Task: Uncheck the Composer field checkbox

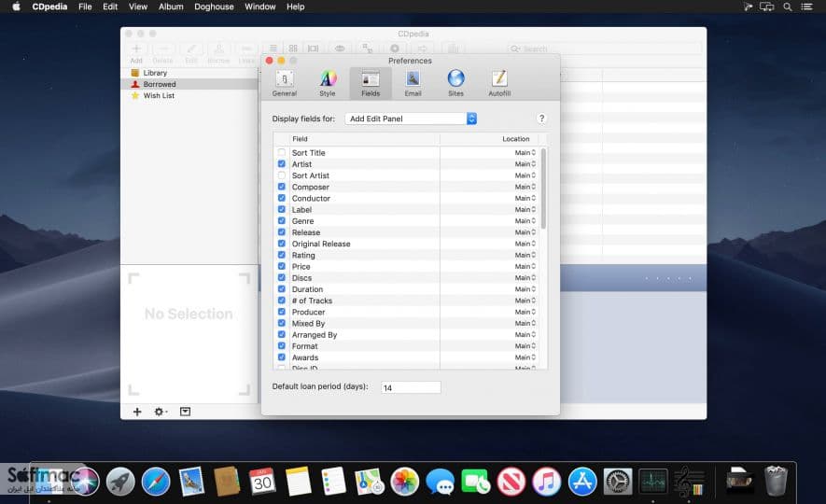Action: 281,187
